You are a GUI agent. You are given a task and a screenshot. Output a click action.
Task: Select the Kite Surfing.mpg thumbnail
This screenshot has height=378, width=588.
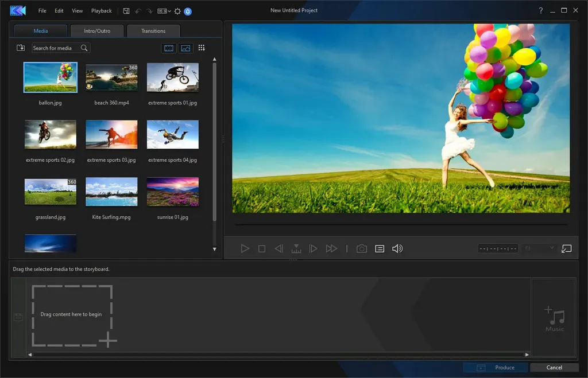click(111, 192)
